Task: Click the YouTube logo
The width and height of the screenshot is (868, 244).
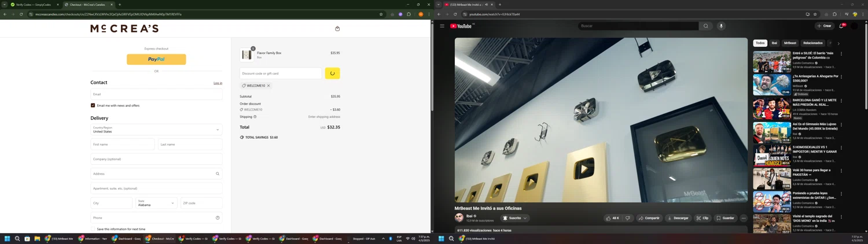Action: [x=462, y=26]
